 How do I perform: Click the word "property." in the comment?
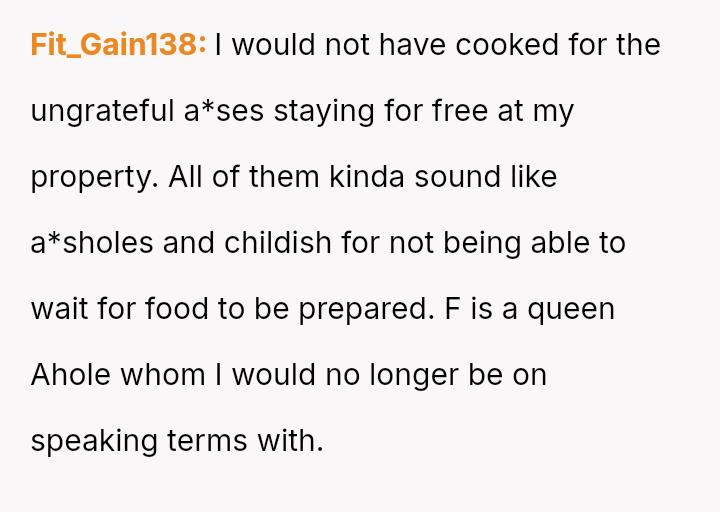95,177
